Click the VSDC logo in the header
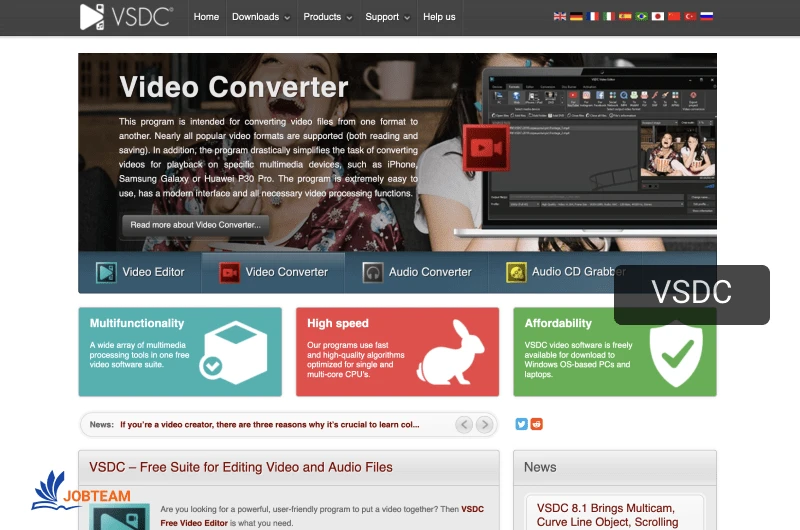This screenshot has height=530, width=800. (127, 16)
